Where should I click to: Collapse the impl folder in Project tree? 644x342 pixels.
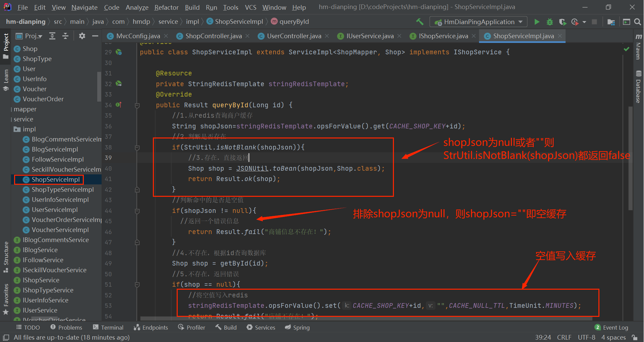coord(24,129)
